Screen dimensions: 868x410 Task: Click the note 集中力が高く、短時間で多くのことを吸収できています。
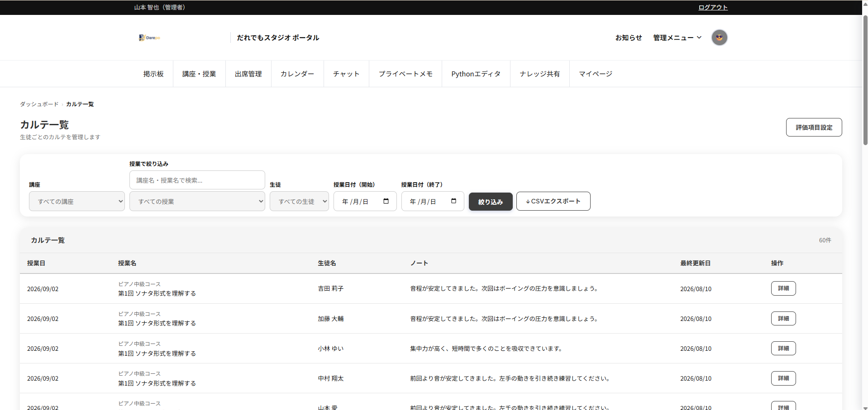point(486,349)
